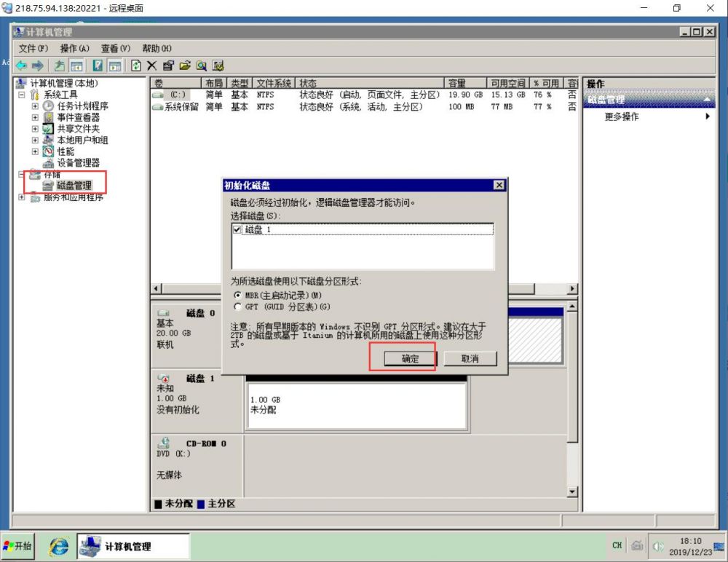Expand Local Users and Groups node
Image resolution: width=728 pixels, height=562 pixels.
coord(35,140)
